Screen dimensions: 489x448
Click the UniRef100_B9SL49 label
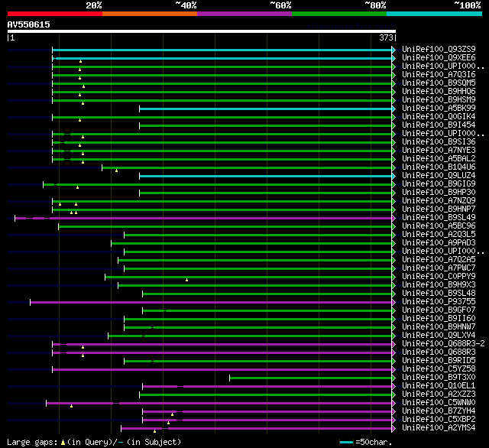(x=439, y=218)
